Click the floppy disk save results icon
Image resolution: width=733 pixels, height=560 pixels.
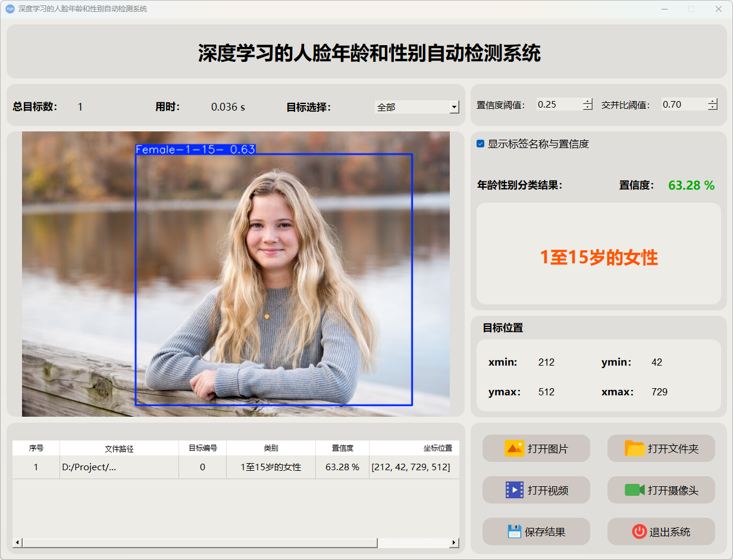pos(514,531)
